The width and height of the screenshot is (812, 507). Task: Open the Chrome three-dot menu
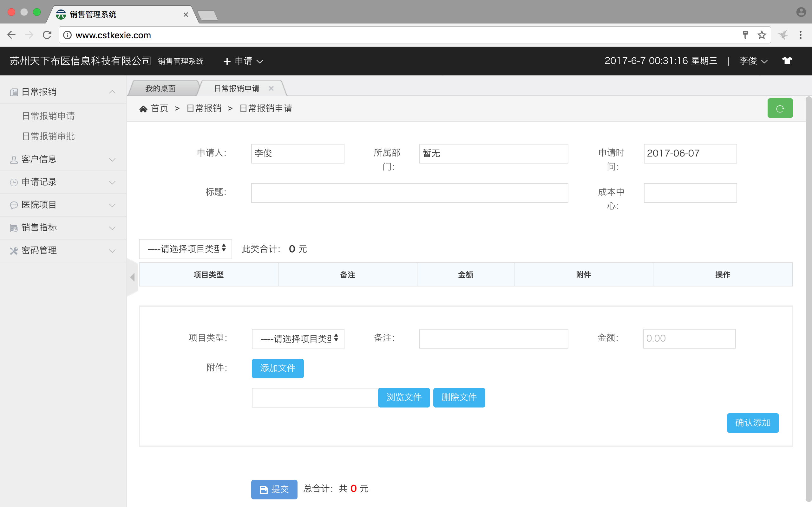coord(801,35)
